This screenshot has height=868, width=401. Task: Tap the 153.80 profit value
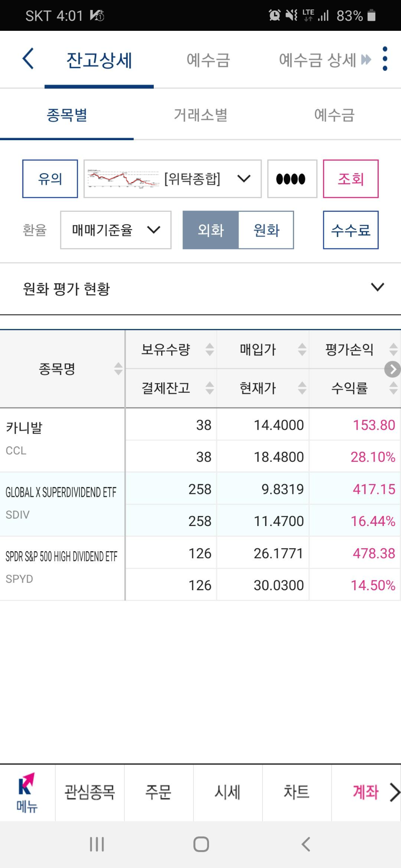[x=374, y=425]
